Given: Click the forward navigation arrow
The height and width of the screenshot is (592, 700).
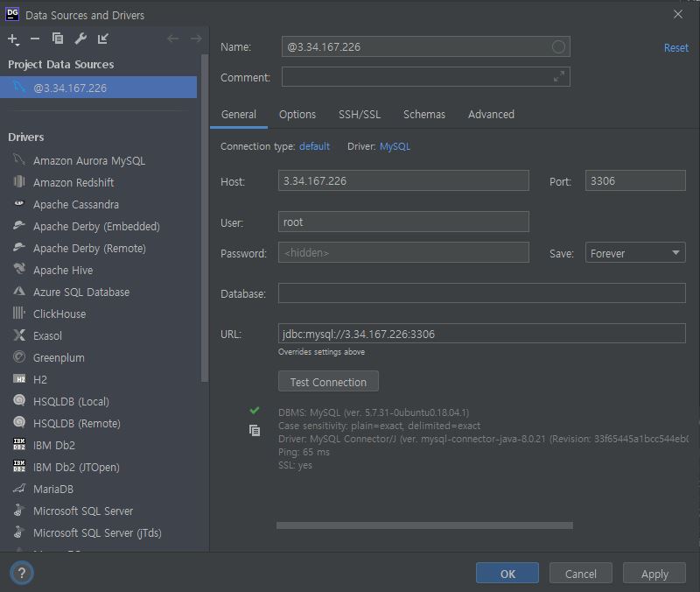Looking at the screenshot, I should coord(194,39).
